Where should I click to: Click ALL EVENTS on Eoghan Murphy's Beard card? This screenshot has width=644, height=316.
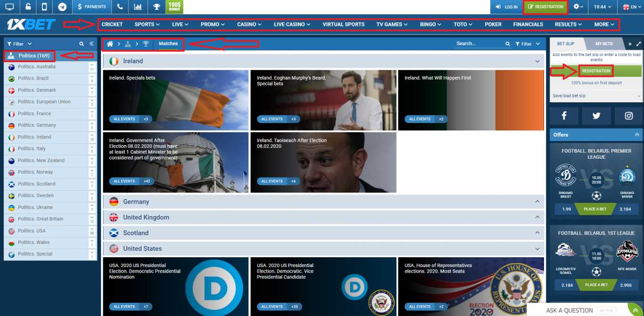(x=272, y=119)
